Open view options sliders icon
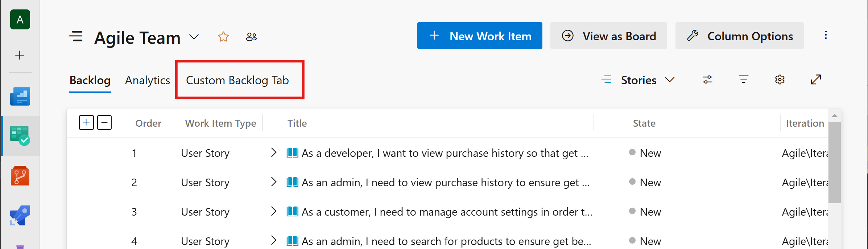The image size is (868, 249). point(707,79)
